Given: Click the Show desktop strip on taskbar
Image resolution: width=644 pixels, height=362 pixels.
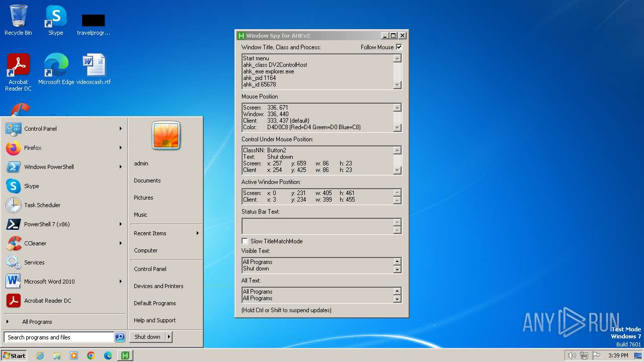Looking at the screenshot, I should [x=638, y=355].
